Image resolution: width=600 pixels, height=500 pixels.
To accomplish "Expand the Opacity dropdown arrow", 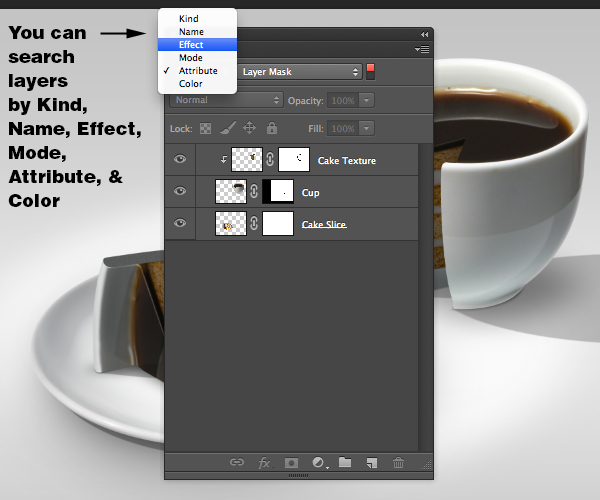I will tap(367, 100).
